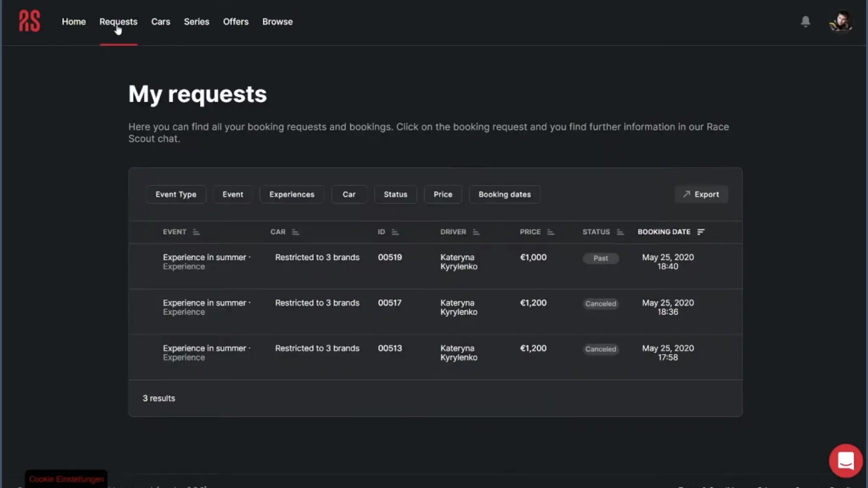Open the Booking dates filter
This screenshot has height=488, width=868.
coord(504,194)
